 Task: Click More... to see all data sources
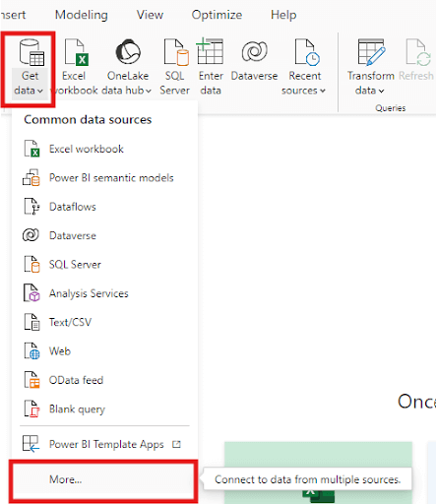[x=103, y=479]
